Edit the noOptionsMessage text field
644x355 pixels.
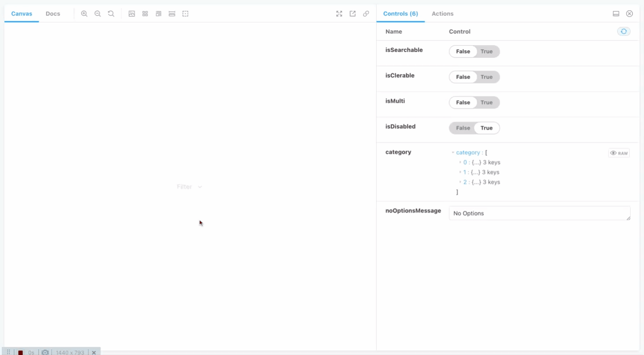(x=539, y=213)
